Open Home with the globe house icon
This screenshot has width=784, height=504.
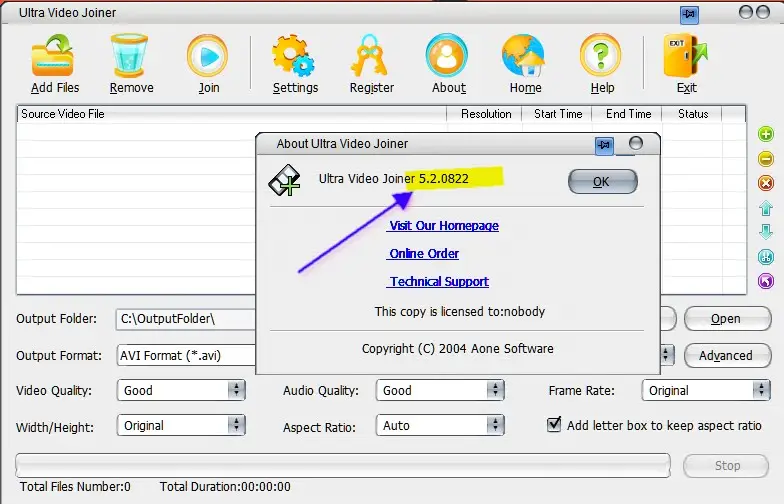coord(523,56)
